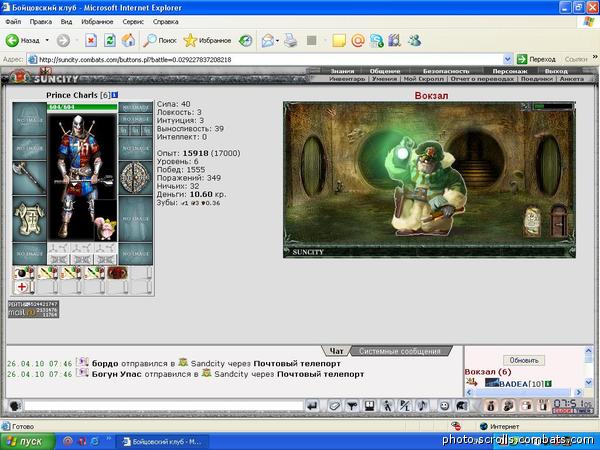Open the Поиск search pane
Viewport: 600px width, 450px height.
[x=160, y=40]
